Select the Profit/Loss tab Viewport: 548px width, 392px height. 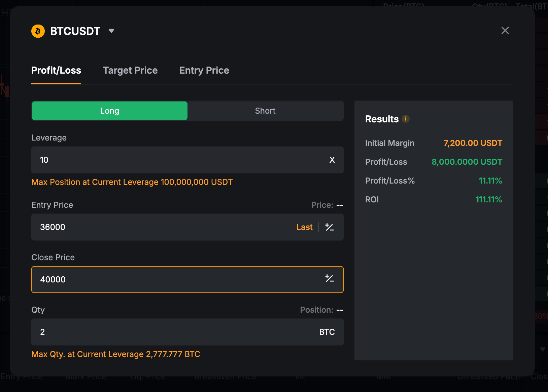pos(56,70)
